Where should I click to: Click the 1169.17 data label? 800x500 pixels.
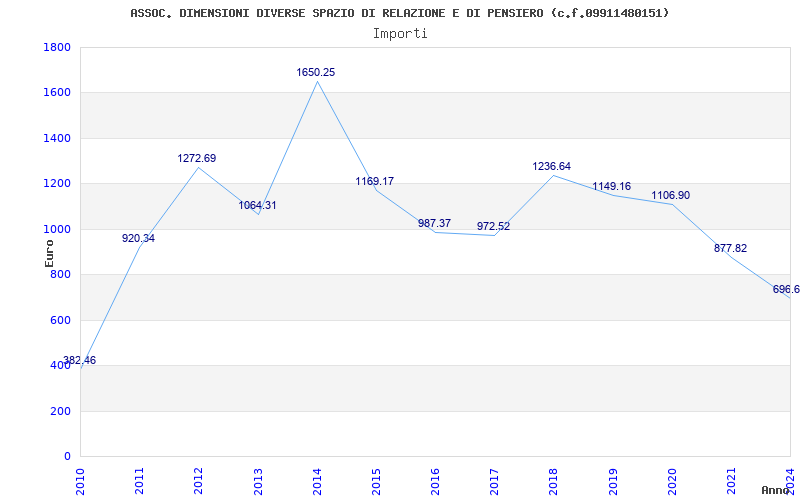[375, 182]
